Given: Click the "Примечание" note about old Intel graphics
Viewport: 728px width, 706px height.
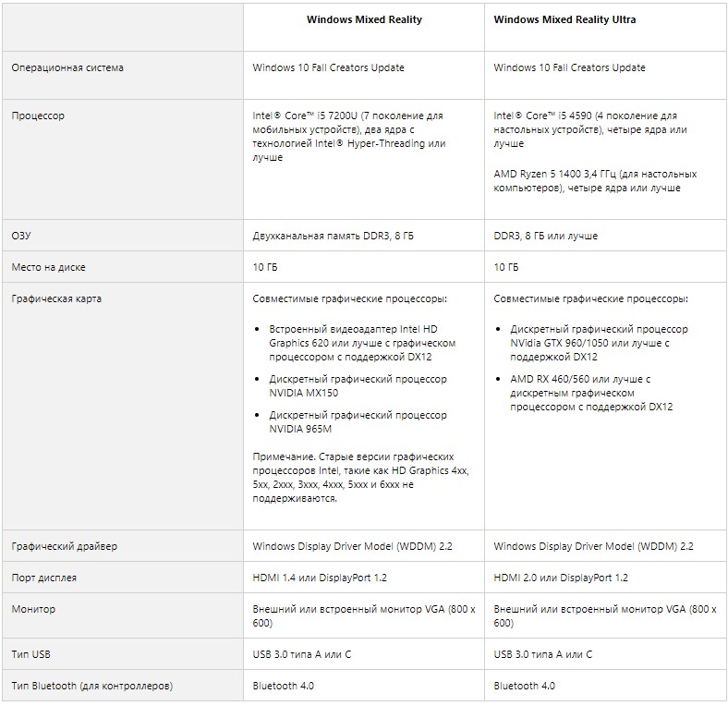Looking at the screenshot, I should click(x=360, y=477).
